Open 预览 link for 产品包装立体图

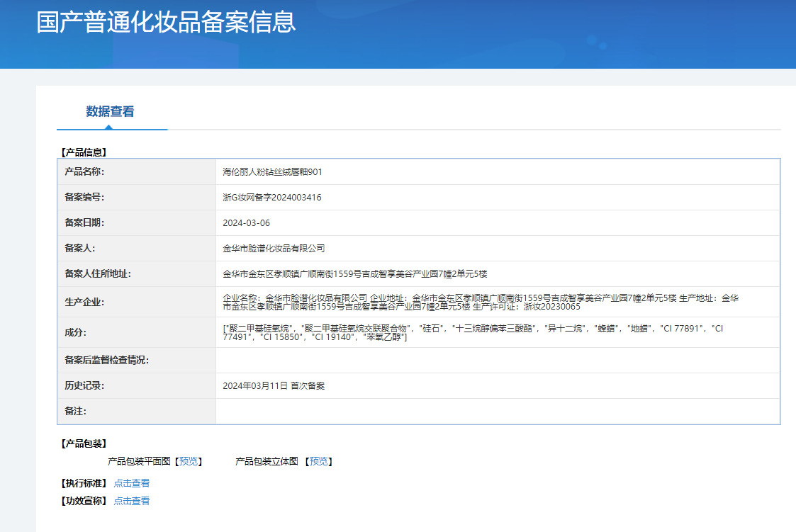click(x=319, y=461)
